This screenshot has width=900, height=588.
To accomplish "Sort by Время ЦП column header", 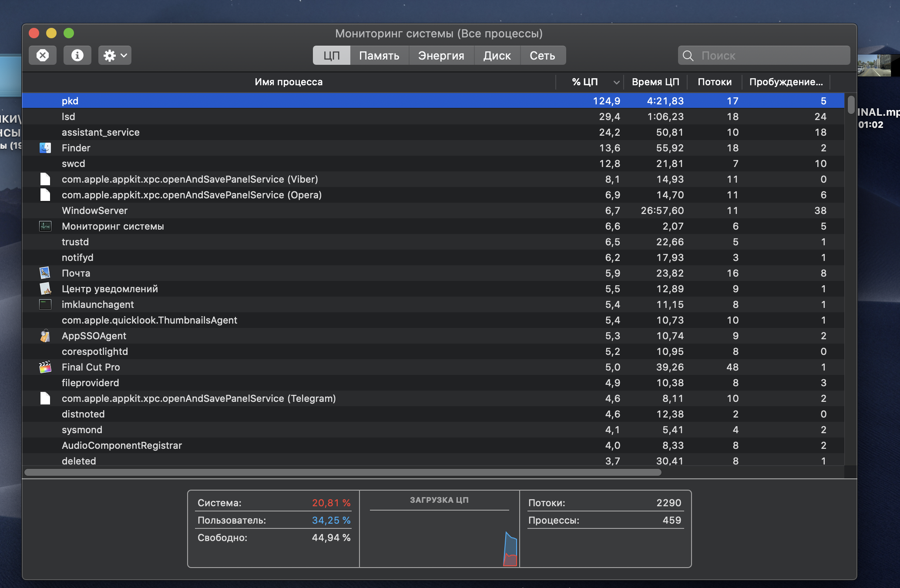I will pos(655,82).
